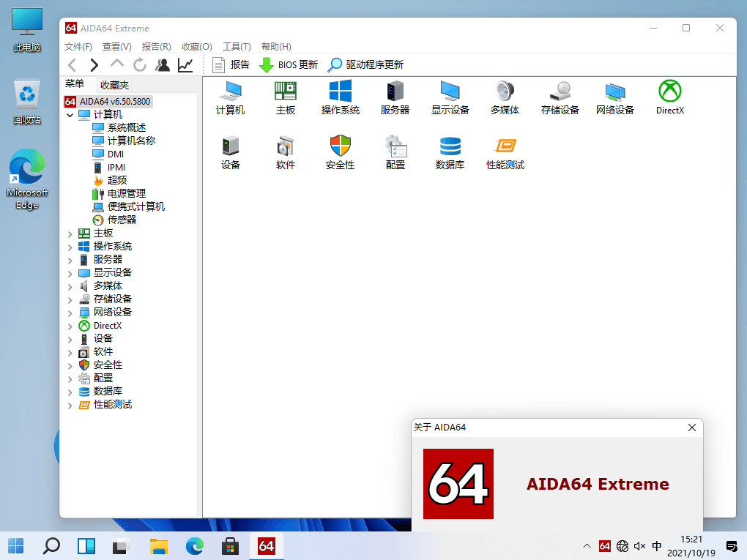Show hidden tray icons chevron
Image resolution: width=747 pixels, height=560 pixels.
587,546
